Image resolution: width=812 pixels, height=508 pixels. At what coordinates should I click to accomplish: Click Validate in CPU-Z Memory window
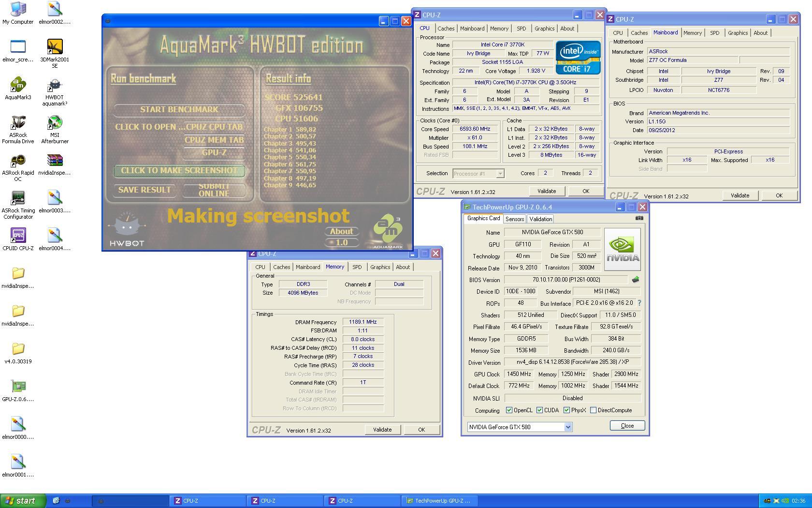382,430
